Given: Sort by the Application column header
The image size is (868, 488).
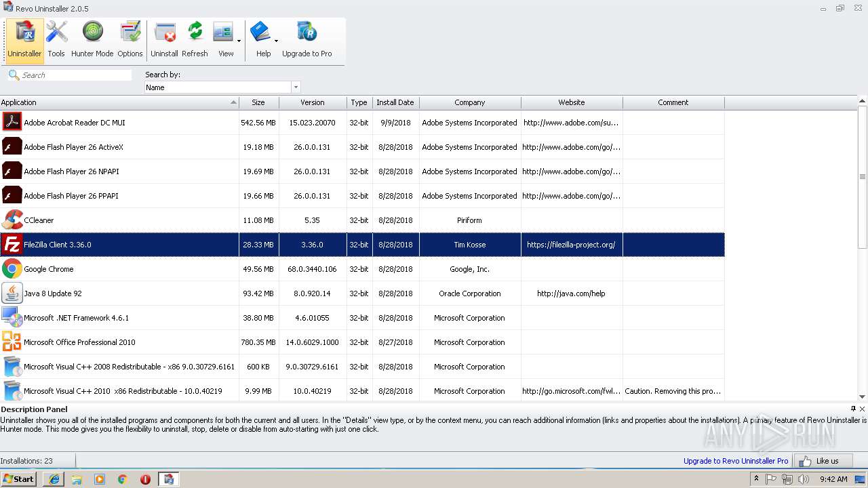Looking at the screenshot, I should (x=119, y=102).
